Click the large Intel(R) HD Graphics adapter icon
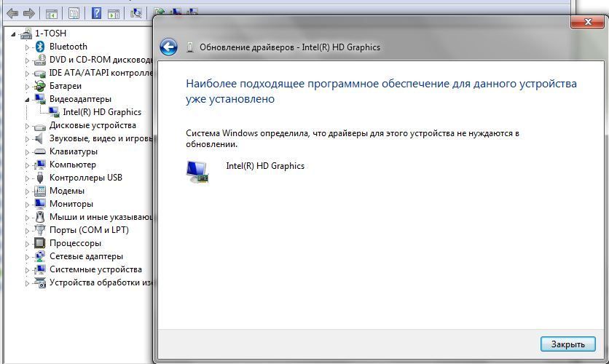 [197, 172]
